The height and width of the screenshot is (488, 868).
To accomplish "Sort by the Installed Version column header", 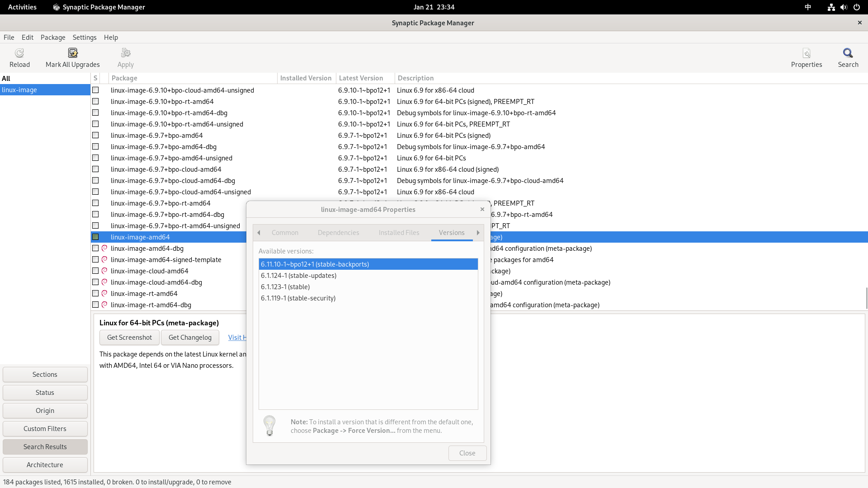I will coord(307,78).
